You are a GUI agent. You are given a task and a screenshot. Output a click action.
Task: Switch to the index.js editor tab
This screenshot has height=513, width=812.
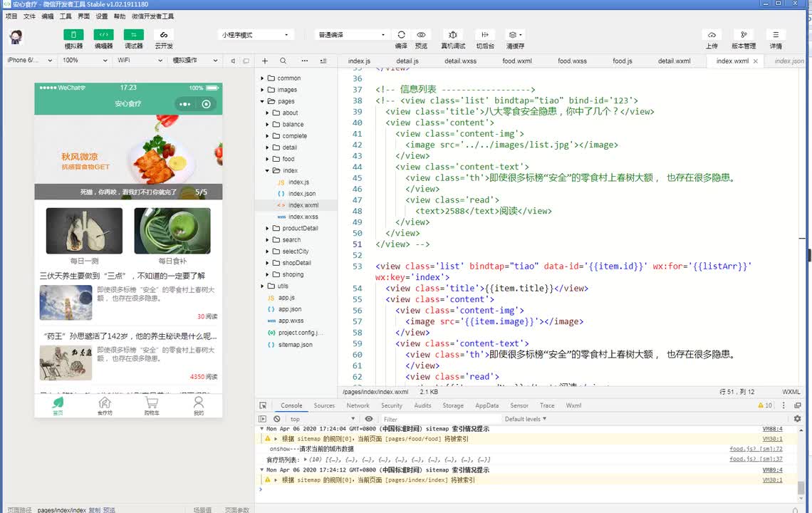point(360,61)
